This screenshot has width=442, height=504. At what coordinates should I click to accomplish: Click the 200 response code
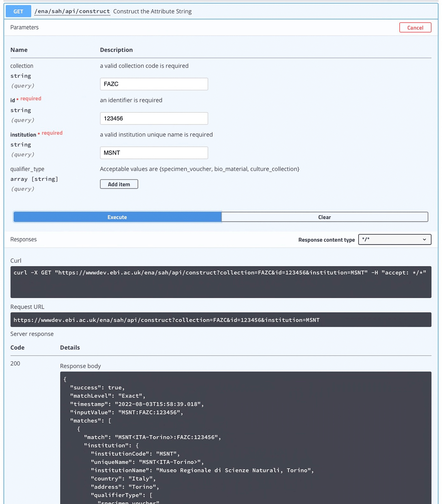click(x=15, y=363)
